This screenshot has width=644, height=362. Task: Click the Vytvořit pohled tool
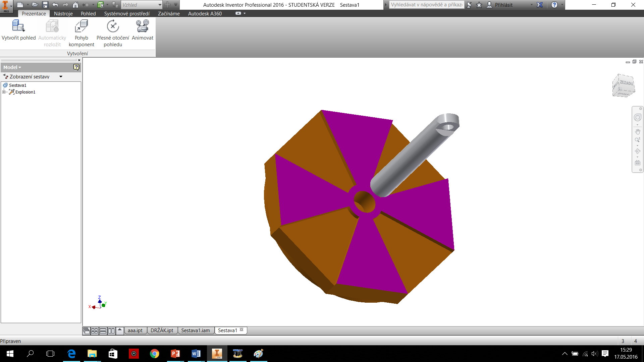[18, 30]
